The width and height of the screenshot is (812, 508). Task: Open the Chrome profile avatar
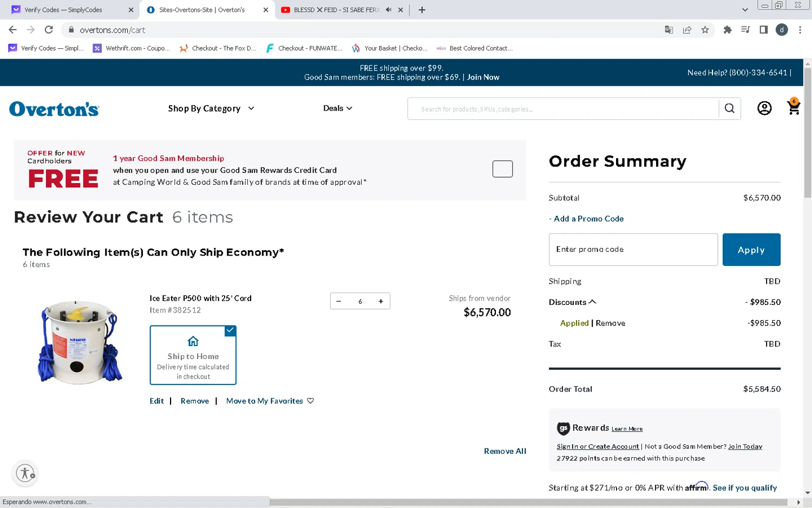click(x=782, y=30)
